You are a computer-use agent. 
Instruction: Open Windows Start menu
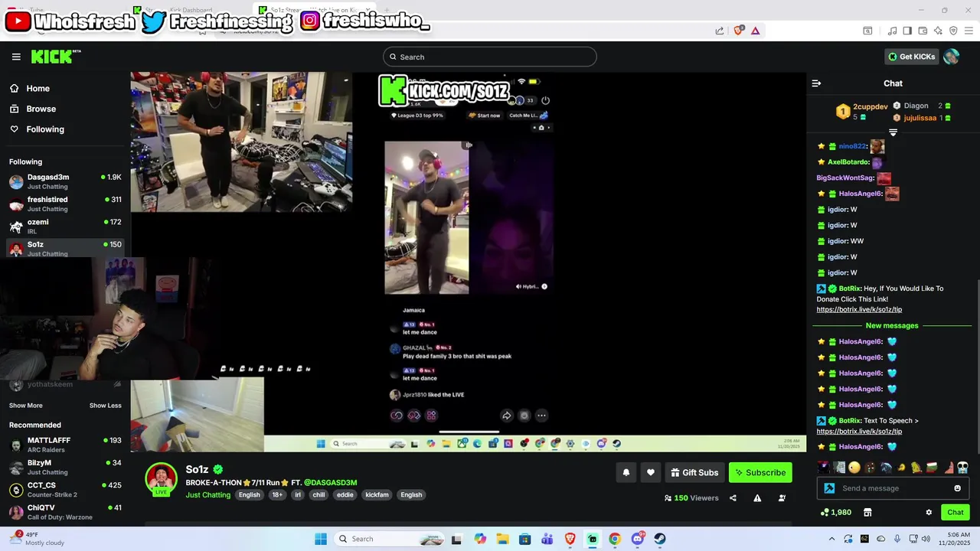[x=321, y=539]
